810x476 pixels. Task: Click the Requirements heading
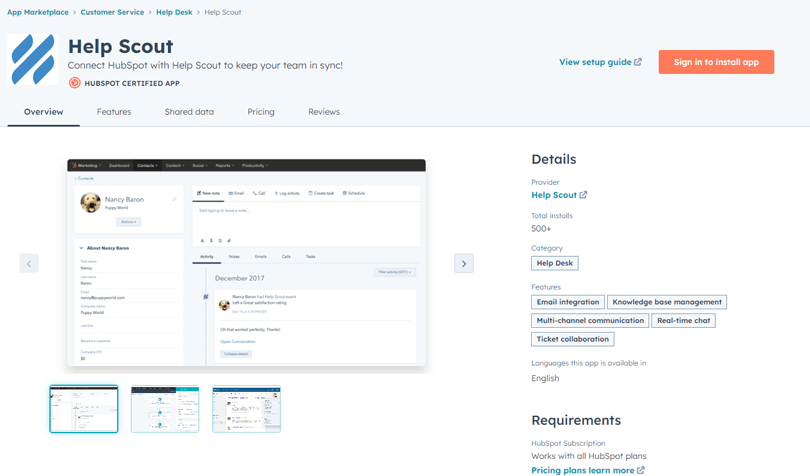pos(576,420)
